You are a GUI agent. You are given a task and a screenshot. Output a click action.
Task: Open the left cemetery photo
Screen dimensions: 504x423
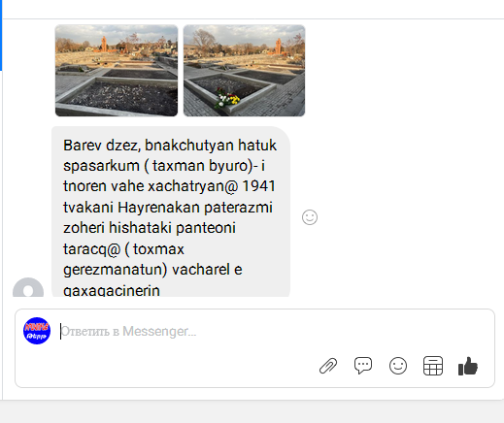click(117, 71)
